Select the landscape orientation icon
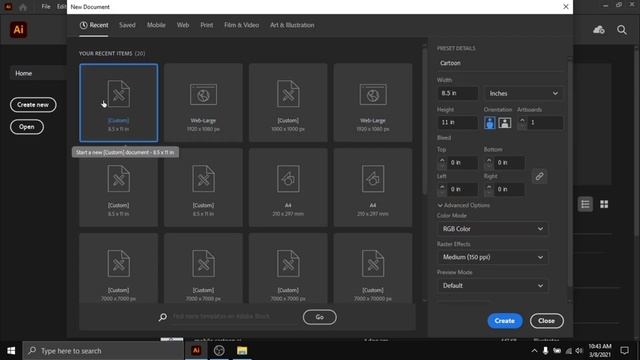Screen dimensions: 640x360 click(x=504, y=122)
